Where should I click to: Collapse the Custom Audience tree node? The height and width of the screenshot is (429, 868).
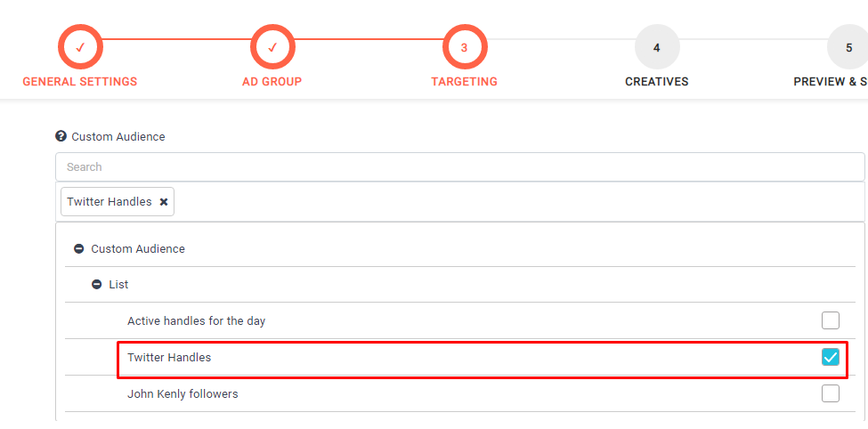[79, 249]
